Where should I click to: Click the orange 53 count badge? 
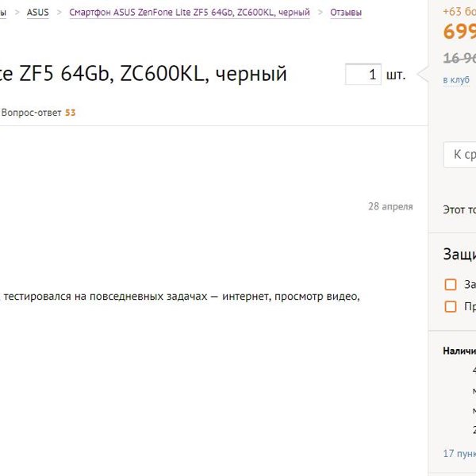point(70,113)
